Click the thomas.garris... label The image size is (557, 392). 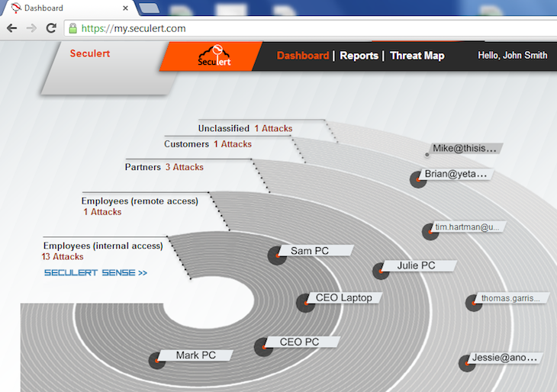pos(512,298)
